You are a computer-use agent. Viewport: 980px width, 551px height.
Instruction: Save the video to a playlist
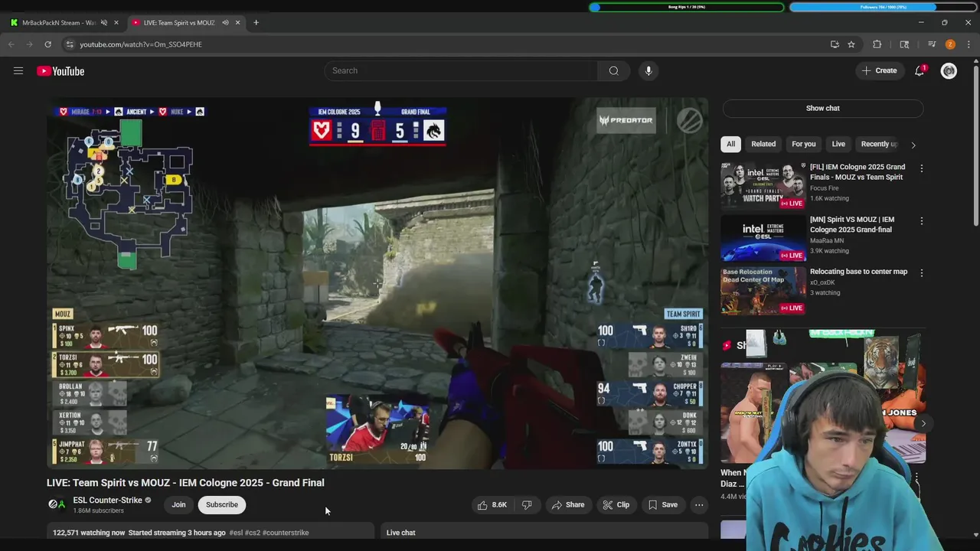click(663, 504)
